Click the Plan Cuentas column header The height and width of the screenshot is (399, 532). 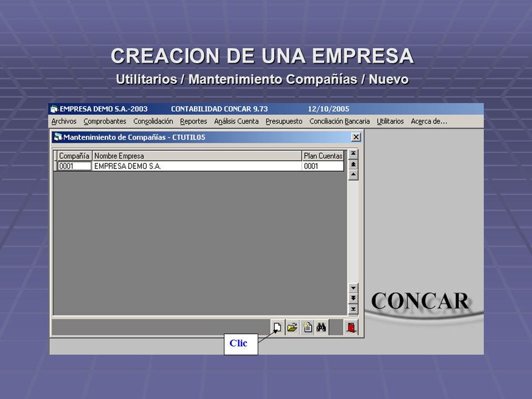pyautogui.click(x=323, y=156)
